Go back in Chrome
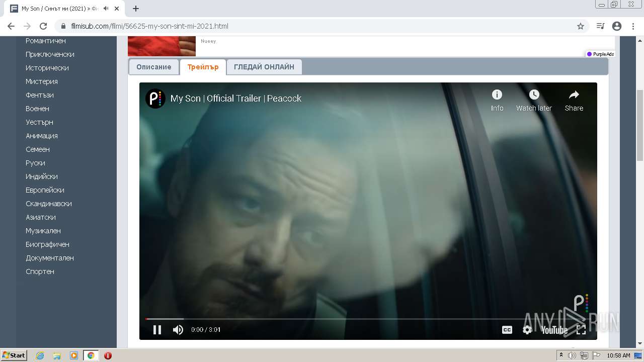 click(11, 26)
